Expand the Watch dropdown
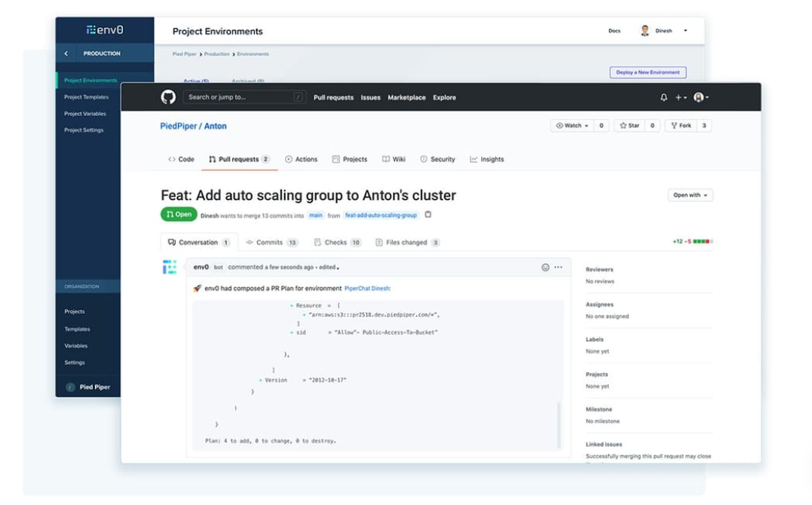812x505 pixels. [572, 126]
